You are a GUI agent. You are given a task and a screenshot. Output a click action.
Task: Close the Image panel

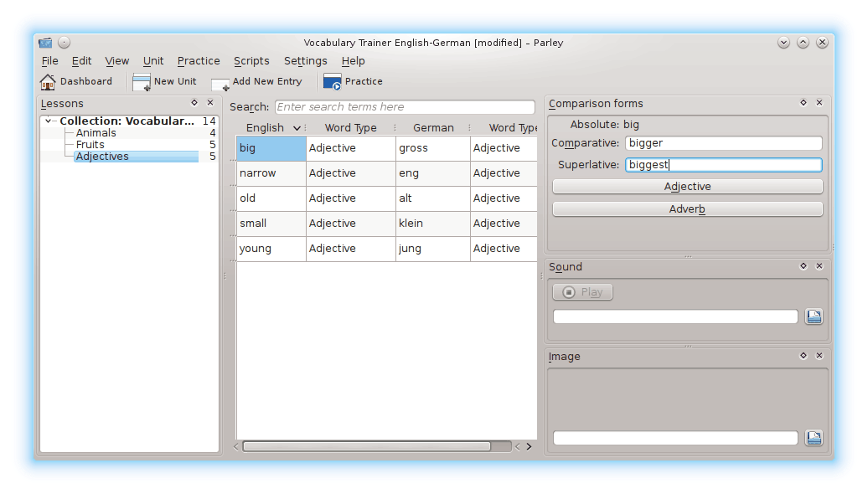tap(819, 356)
